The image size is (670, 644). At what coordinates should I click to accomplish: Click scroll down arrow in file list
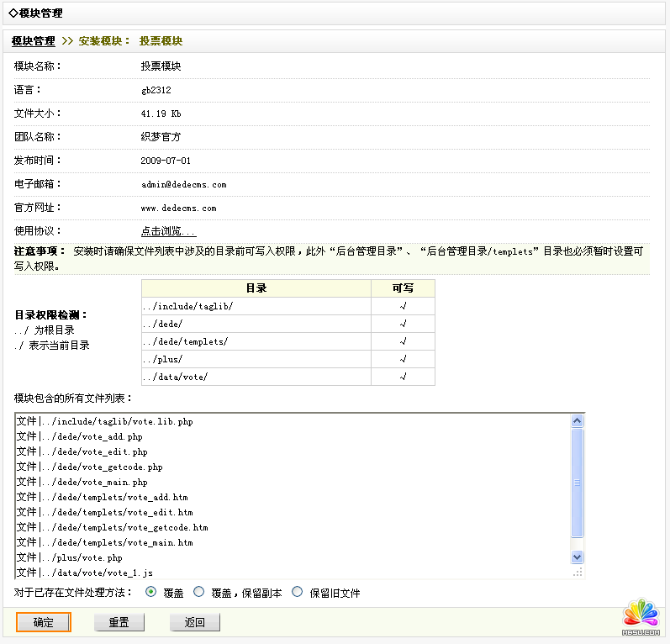click(x=578, y=557)
